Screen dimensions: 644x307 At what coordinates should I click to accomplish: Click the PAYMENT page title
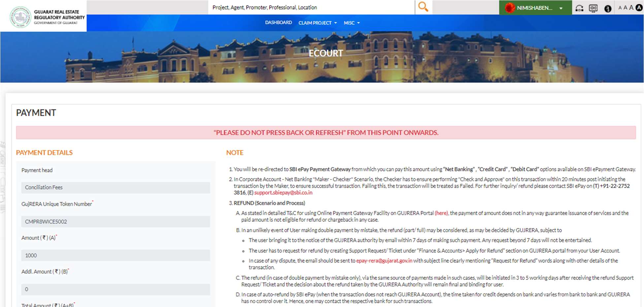point(36,113)
